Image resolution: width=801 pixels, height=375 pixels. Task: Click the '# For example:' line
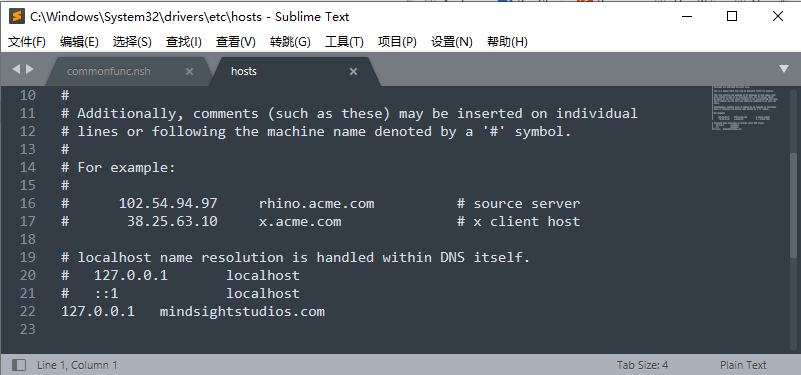(x=118, y=168)
